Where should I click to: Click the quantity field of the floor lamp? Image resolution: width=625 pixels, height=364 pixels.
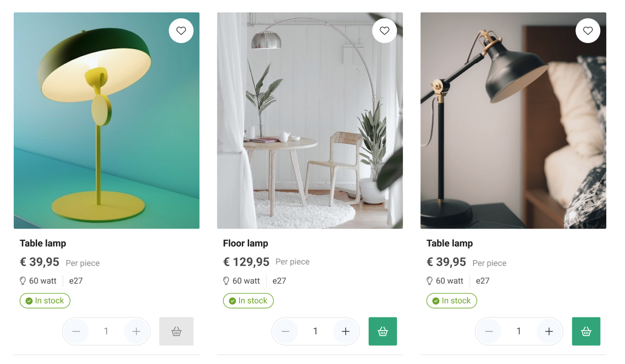[x=315, y=331]
